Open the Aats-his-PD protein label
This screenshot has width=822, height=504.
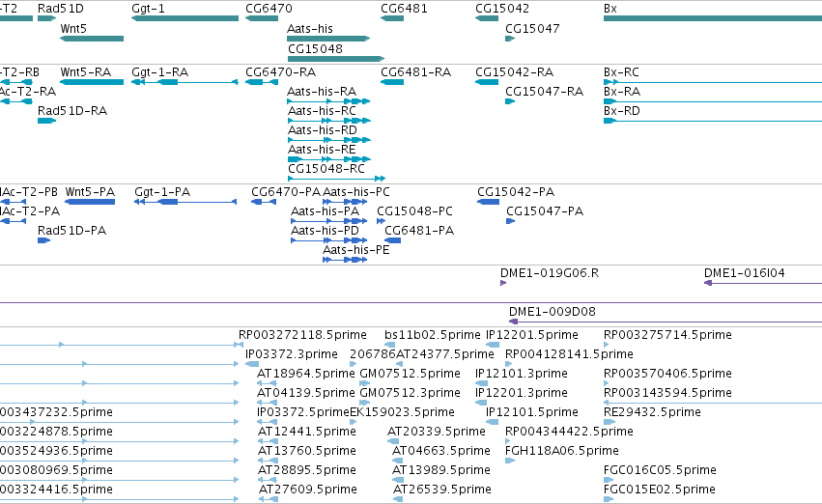coord(325,231)
